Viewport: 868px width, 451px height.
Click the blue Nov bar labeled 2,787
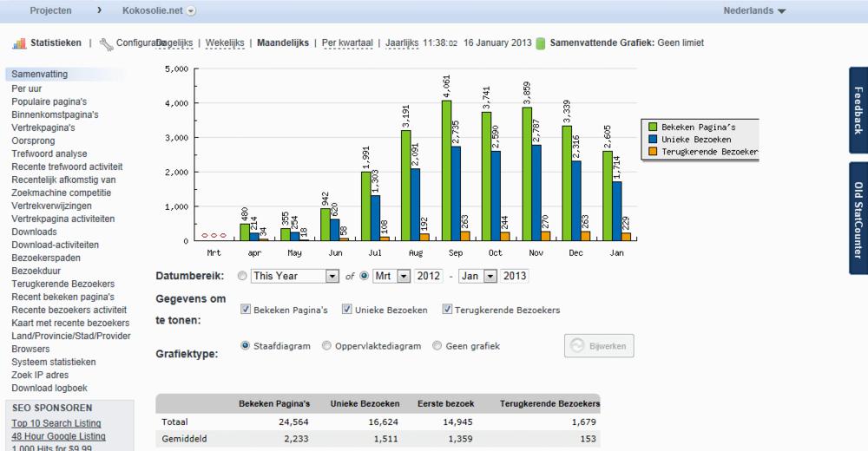point(536,193)
